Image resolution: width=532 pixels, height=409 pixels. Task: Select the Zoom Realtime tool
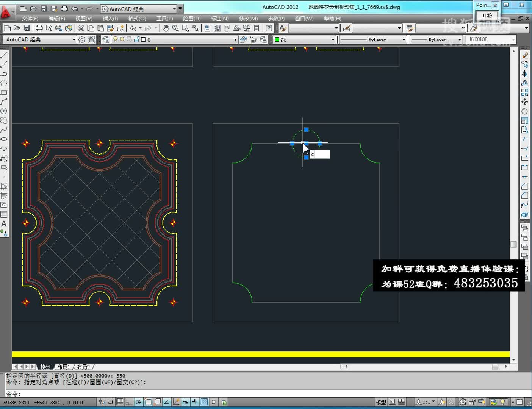pos(175,28)
